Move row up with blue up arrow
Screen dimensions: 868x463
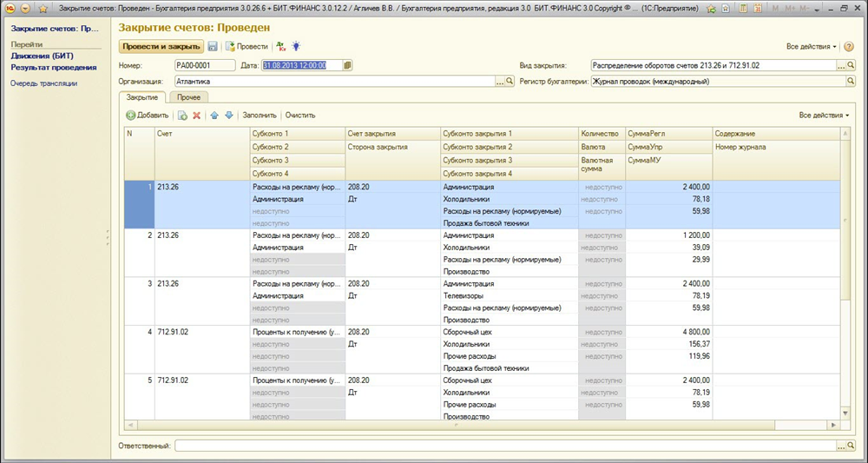214,115
